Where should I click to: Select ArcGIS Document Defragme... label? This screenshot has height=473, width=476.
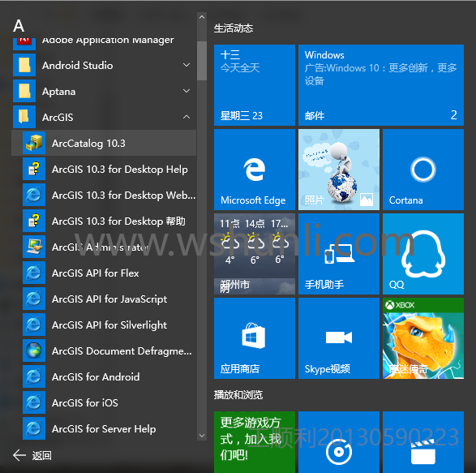tap(122, 351)
